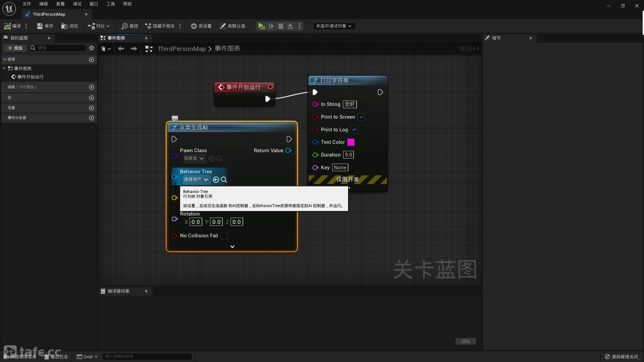Toggle Hide Unrelated (隐藏不相关) nodes
The image size is (644, 362).
(160, 26)
